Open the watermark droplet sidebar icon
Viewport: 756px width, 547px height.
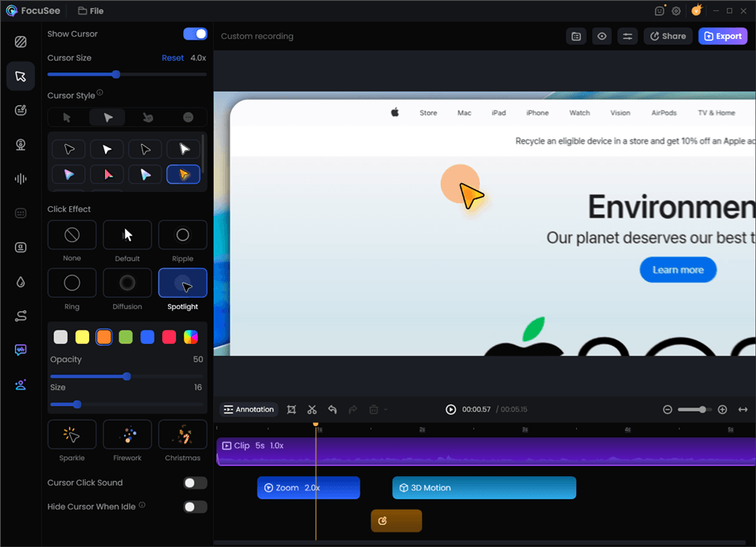[20, 282]
